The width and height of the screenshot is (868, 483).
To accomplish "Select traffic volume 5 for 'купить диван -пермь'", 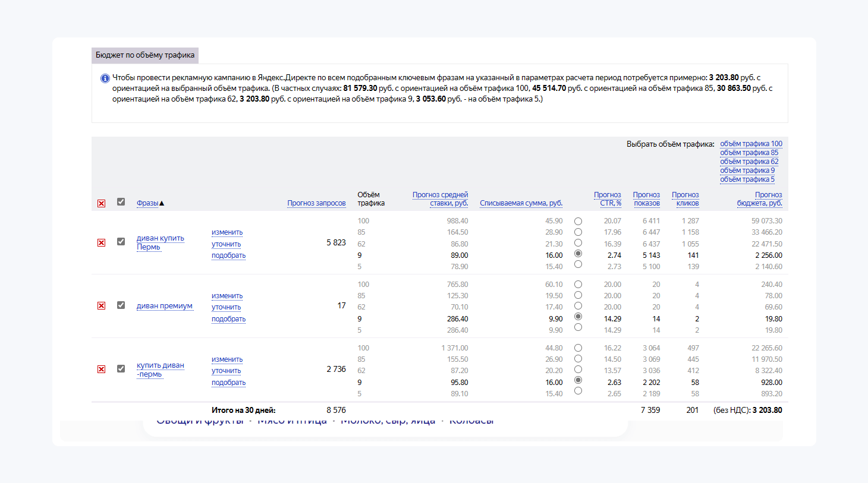I will tap(578, 391).
